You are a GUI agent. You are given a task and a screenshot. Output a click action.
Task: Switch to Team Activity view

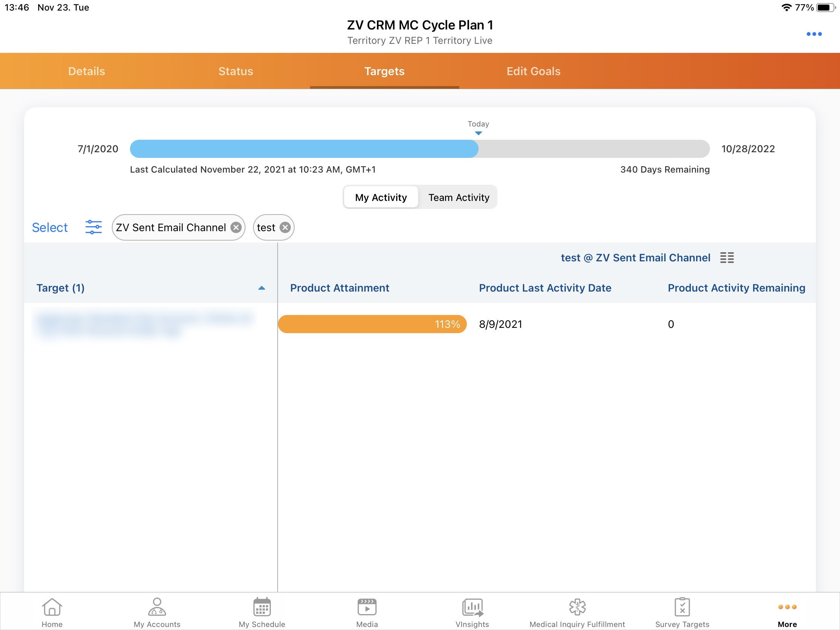pyautogui.click(x=459, y=197)
